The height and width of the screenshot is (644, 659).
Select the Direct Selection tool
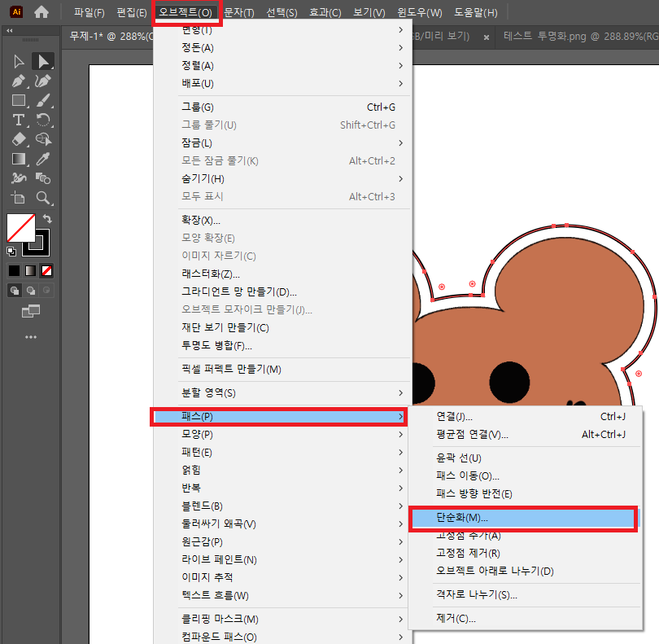pos(43,61)
